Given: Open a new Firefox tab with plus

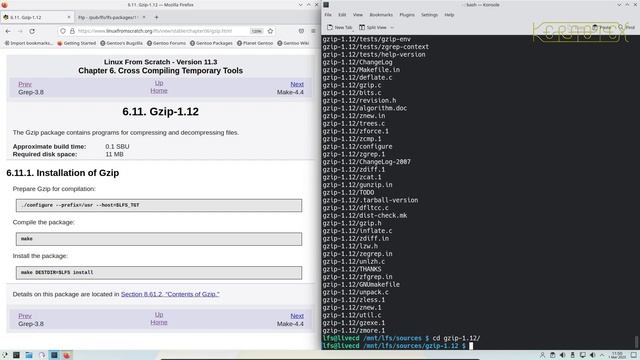Looking at the screenshot, I should tap(156, 18).
